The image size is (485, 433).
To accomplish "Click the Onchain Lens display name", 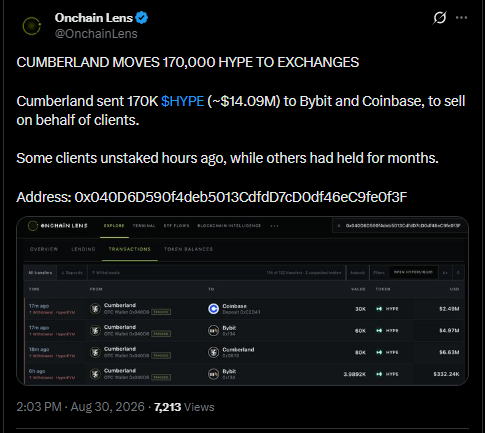I will (x=94, y=18).
